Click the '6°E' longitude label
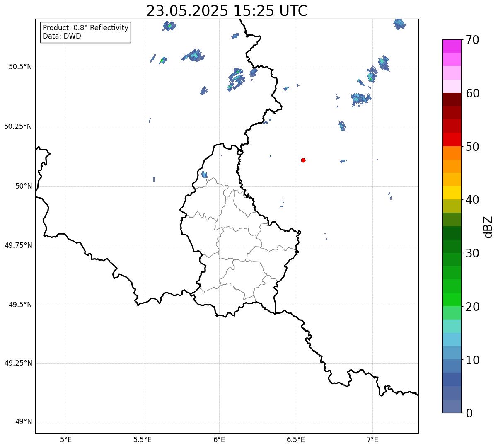The image size is (498, 448). [x=219, y=439]
